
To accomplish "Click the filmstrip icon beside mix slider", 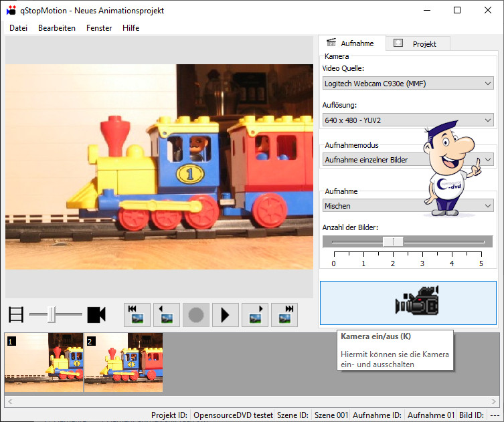I will tap(16, 314).
